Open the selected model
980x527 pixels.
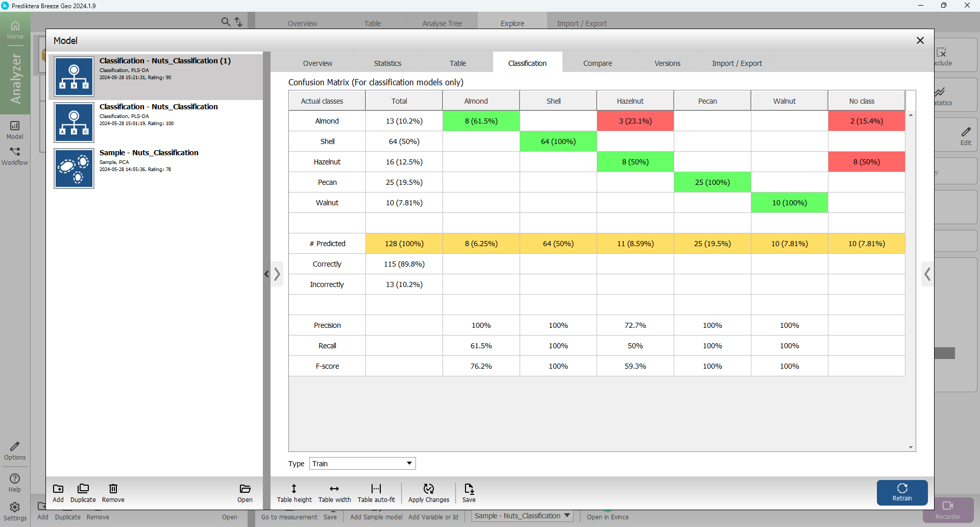coord(244,493)
